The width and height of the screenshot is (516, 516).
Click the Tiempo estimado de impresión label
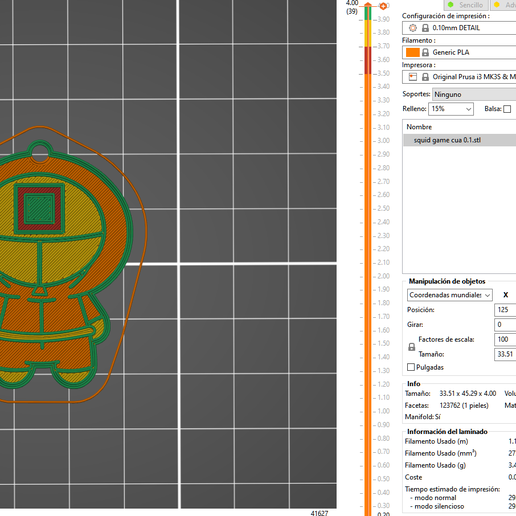coord(452,489)
